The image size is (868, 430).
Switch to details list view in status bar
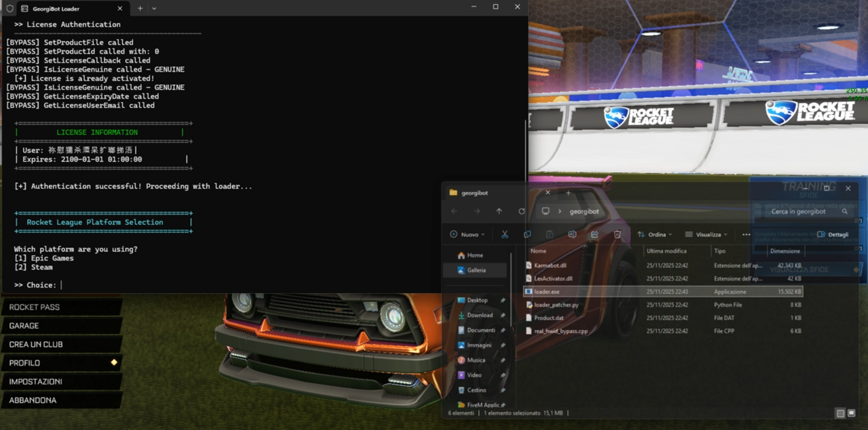click(840, 413)
